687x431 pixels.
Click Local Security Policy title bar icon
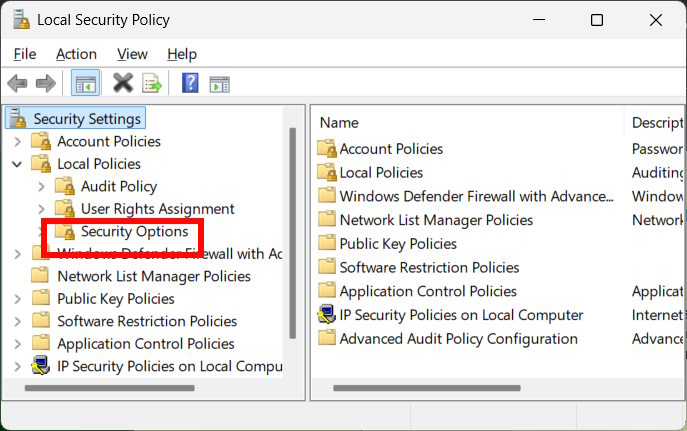pyautogui.click(x=21, y=20)
